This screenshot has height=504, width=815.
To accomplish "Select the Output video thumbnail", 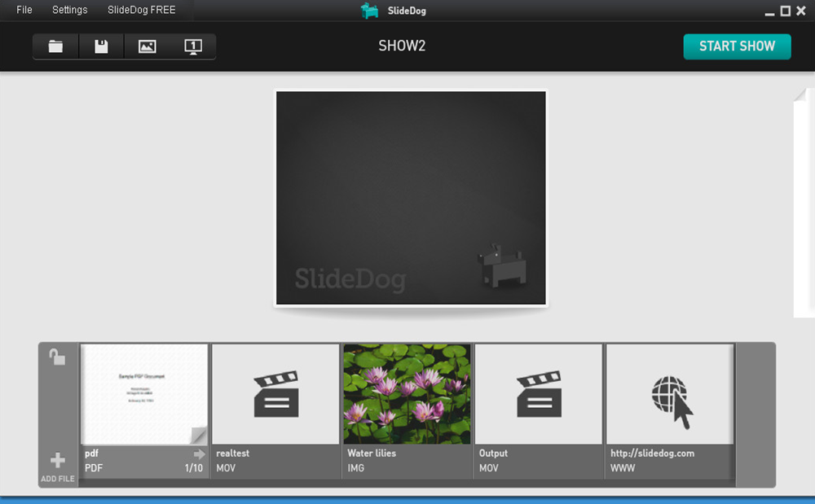I will pos(539,394).
